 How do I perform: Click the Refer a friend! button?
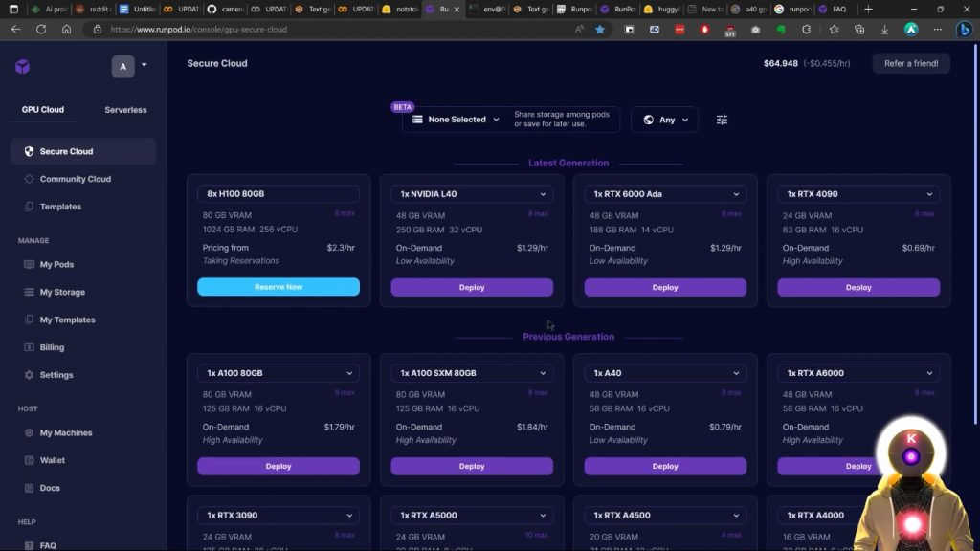(x=911, y=63)
